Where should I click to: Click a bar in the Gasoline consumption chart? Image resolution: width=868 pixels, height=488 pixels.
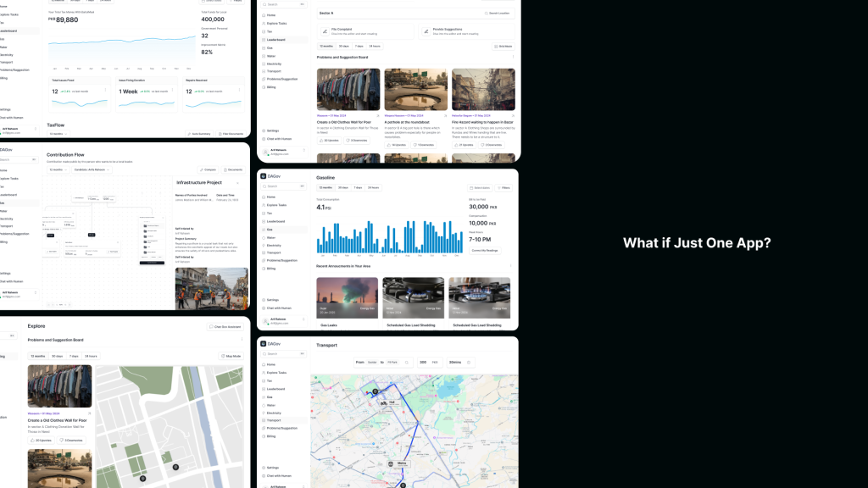pyautogui.click(x=370, y=238)
